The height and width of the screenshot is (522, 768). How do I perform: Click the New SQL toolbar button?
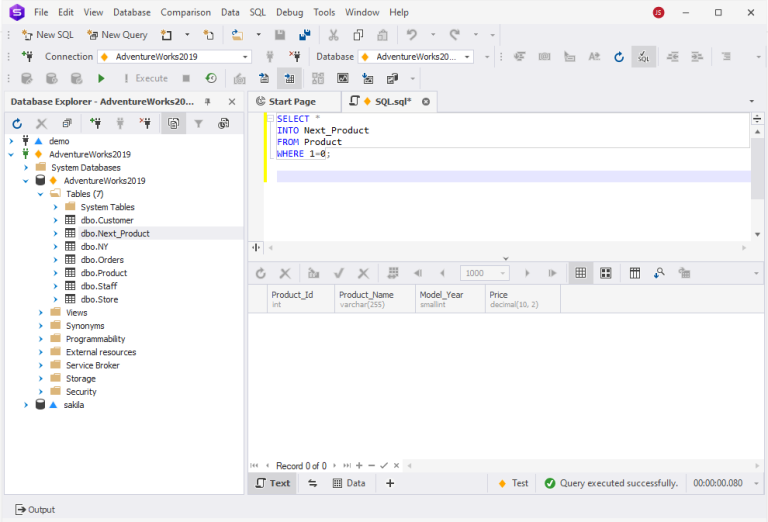click(48, 35)
